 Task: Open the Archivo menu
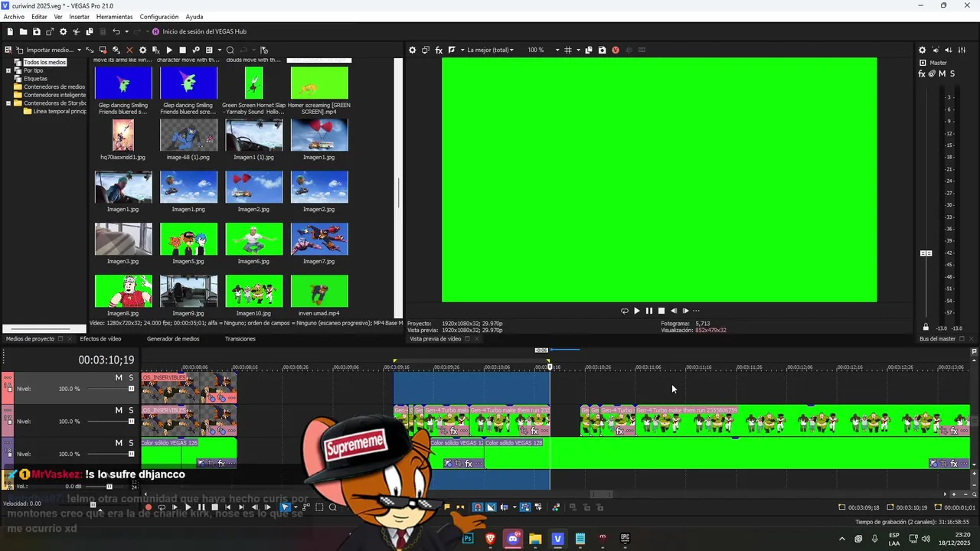[14, 16]
